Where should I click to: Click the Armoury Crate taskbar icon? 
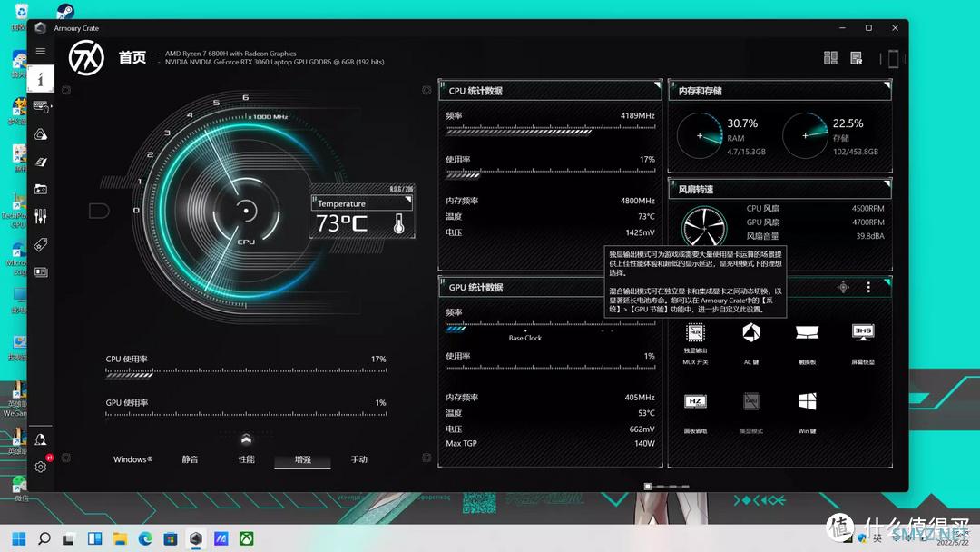point(196,539)
